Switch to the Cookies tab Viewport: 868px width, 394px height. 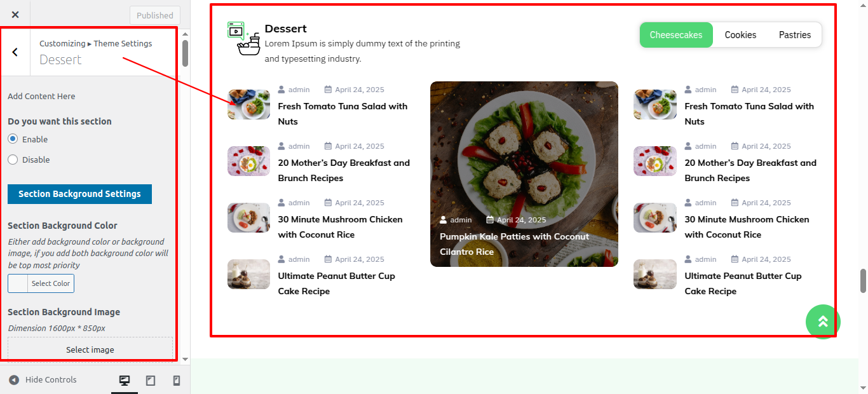740,35
